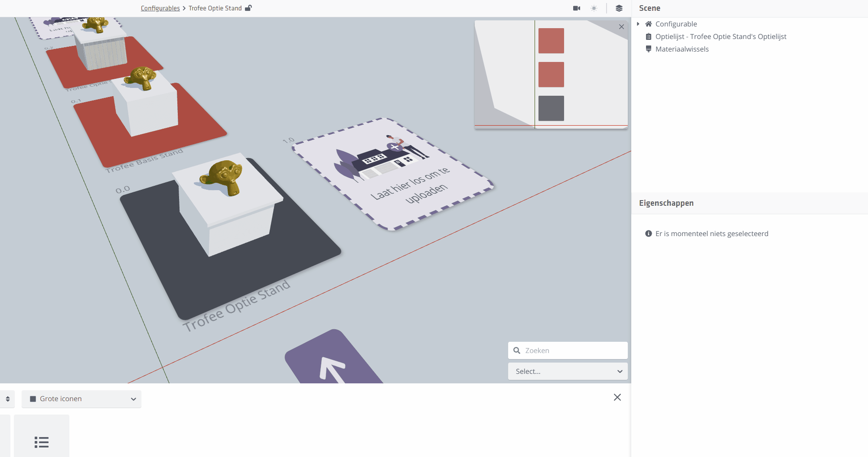Close the minimap overview panel

[x=621, y=27]
